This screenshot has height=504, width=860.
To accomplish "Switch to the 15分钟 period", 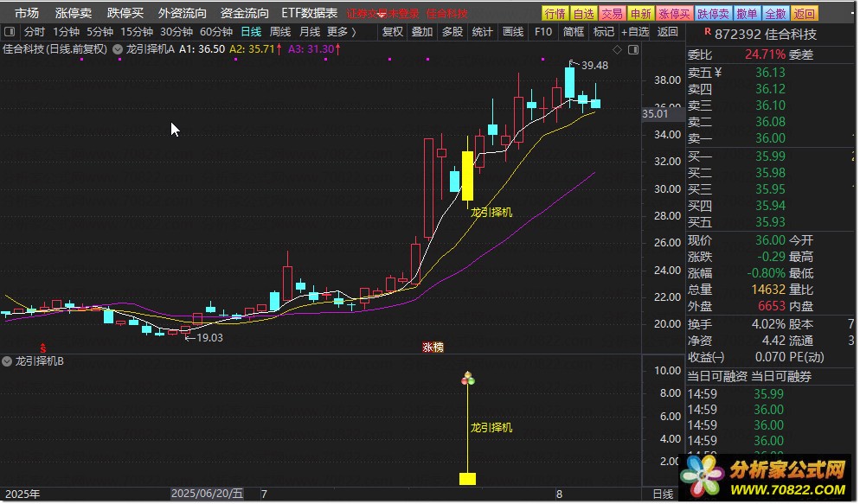I will coord(137,32).
